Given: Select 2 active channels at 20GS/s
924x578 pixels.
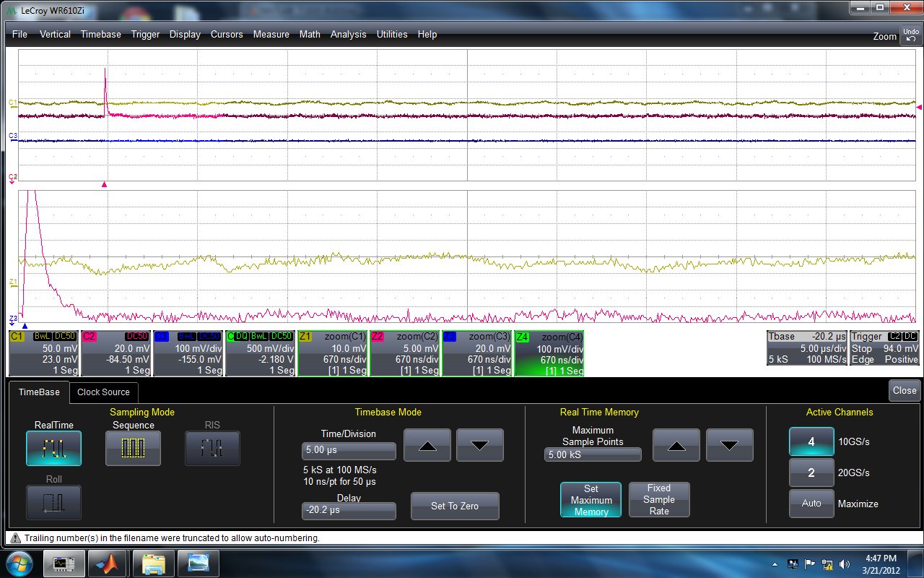Looking at the screenshot, I should (811, 473).
